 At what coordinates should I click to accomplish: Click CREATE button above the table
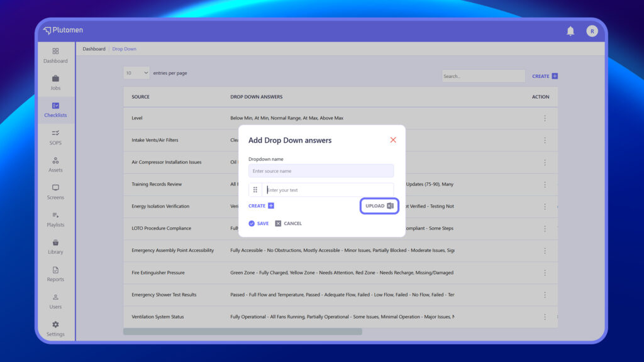point(545,76)
